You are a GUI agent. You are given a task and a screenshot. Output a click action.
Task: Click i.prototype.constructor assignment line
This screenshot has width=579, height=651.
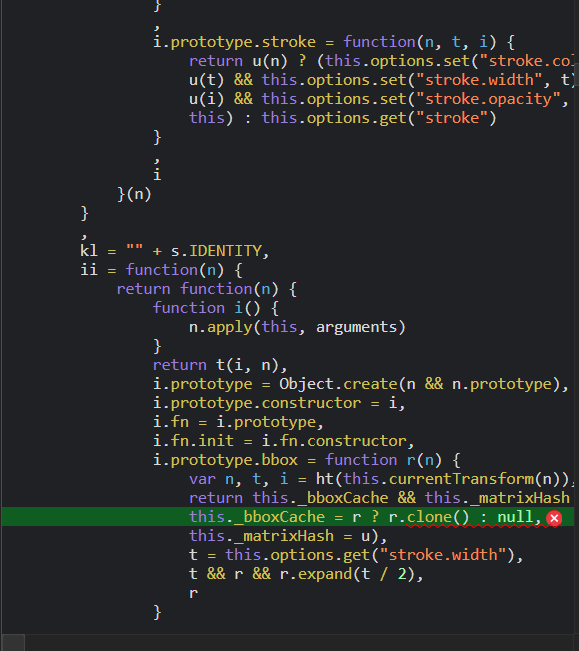(x=279, y=403)
